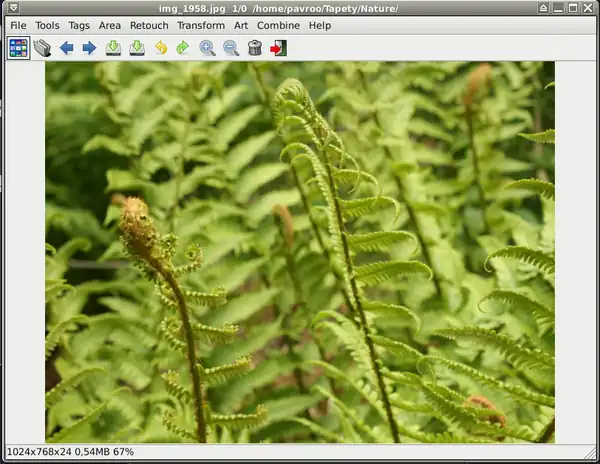This screenshot has width=600, height=464.
Task: Click the save icon beside the yellow undo arrow
Action: coord(136,48)
